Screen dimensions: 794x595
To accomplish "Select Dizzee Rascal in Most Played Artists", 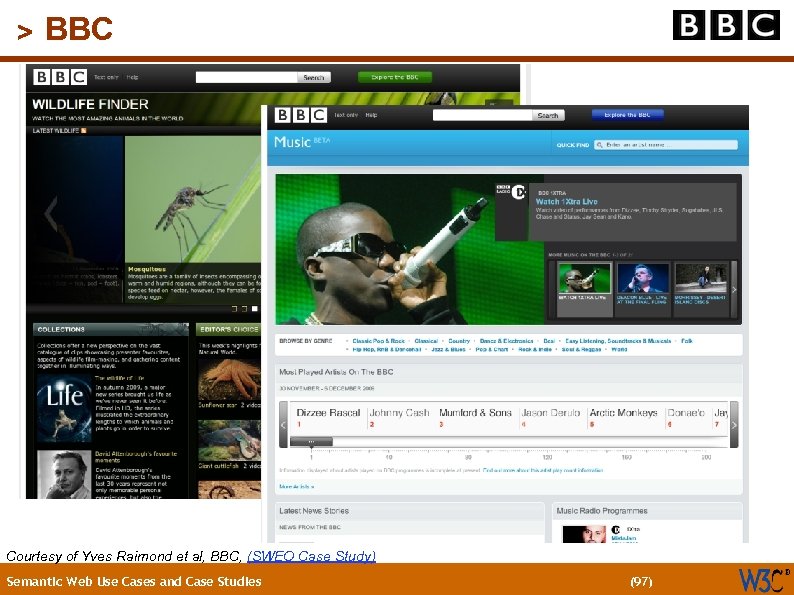I will coord(328,413).
